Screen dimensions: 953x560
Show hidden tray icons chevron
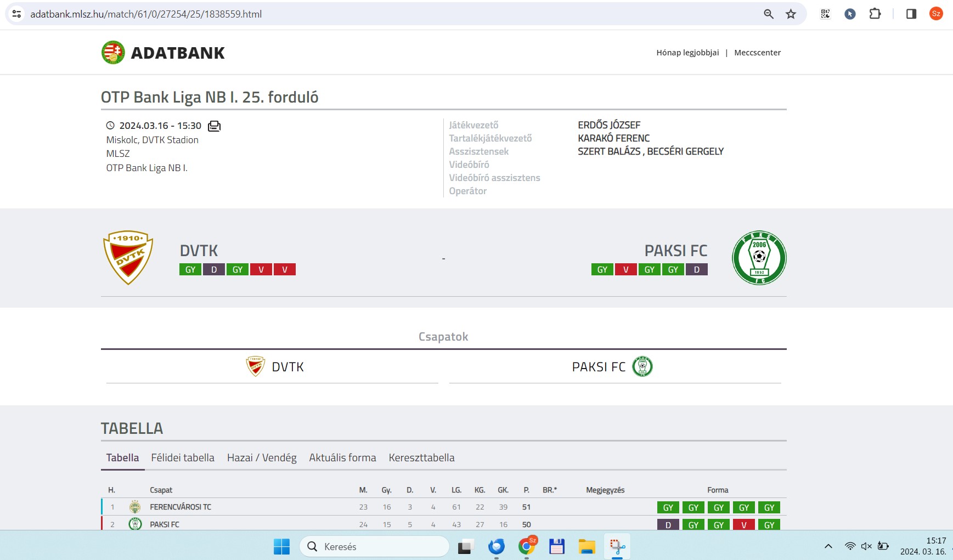(828, 546)
